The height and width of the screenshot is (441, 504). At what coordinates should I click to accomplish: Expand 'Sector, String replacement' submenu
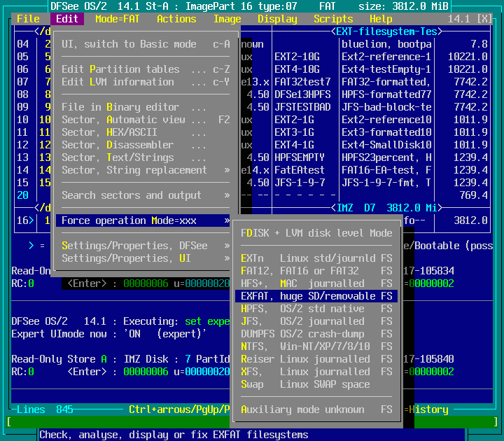click(x=146, y=169)
